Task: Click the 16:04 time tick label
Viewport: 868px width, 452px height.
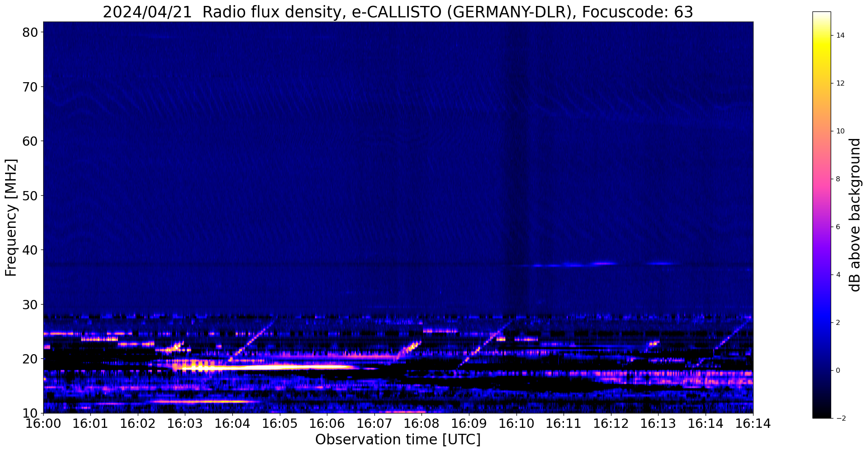Action: coord(232,424)
